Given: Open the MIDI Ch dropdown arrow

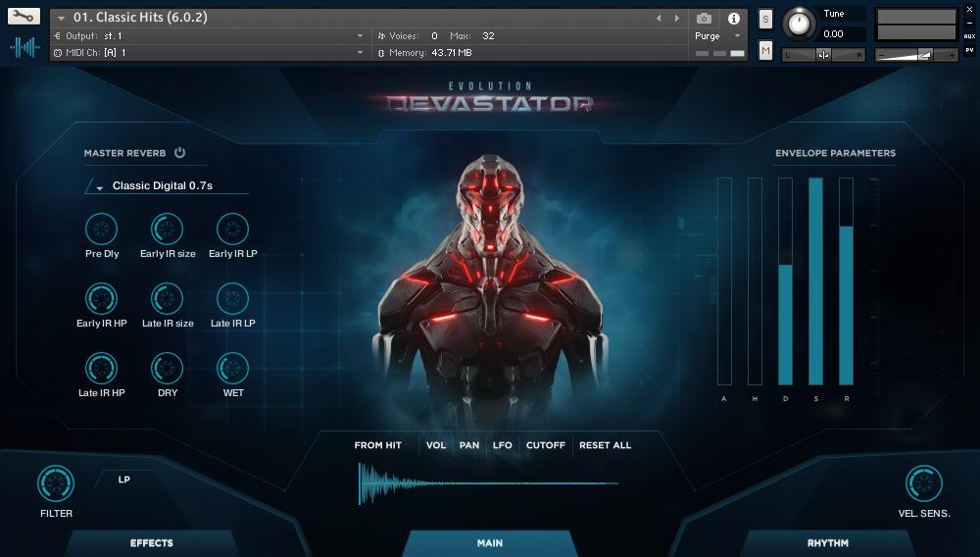Looking at the screenshot, I should [360, 53].
